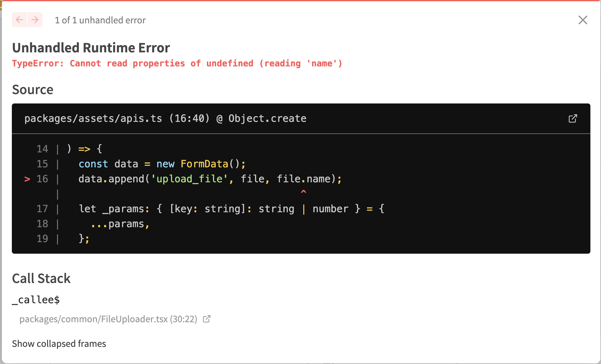601x364 pixels.
Task: Click the Unhandled Runtime Error heading
Action: (91, 48)
